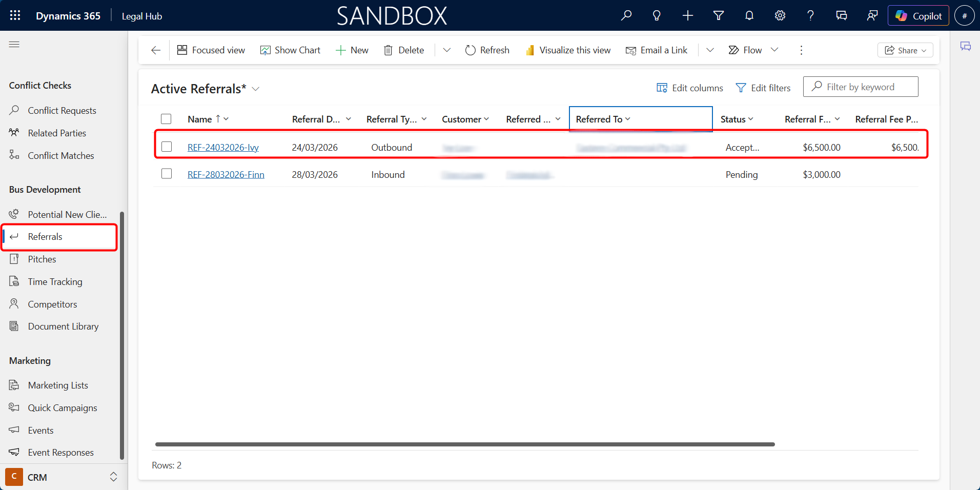Collapse the site map hamburger menu

click(x=14, y=45)
